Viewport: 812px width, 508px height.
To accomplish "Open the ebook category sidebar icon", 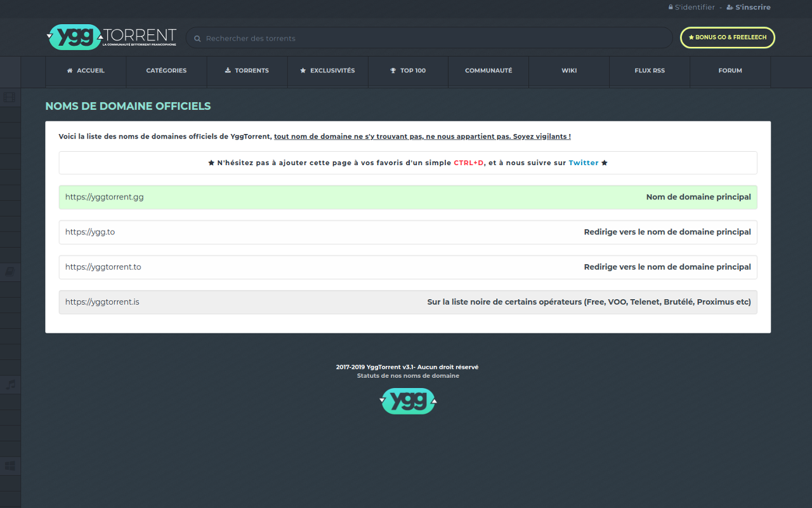I will pos(10,271).
